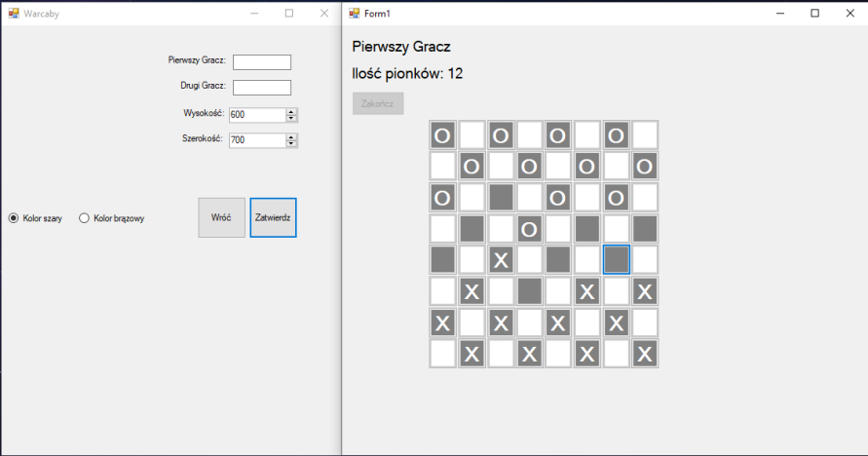Confirm settings with the Zatwierdz button
Screen dimensions: 868x456
coord(273,218)
